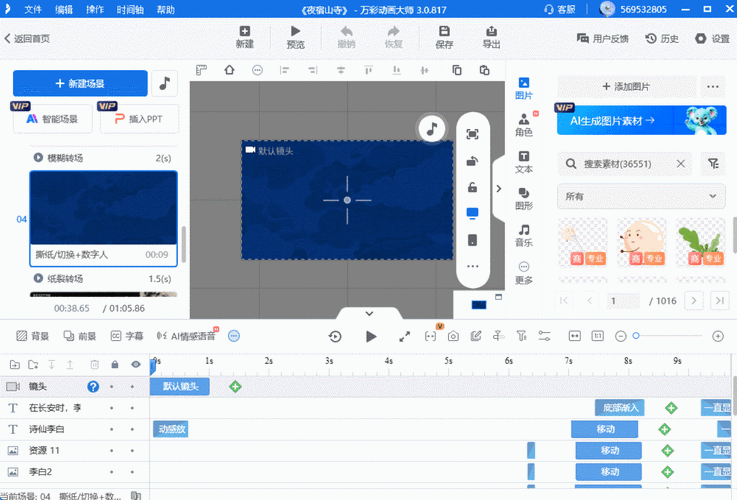737x500 pixels.
Task: Click the music note button on canvas
Action: click(431, 128)
